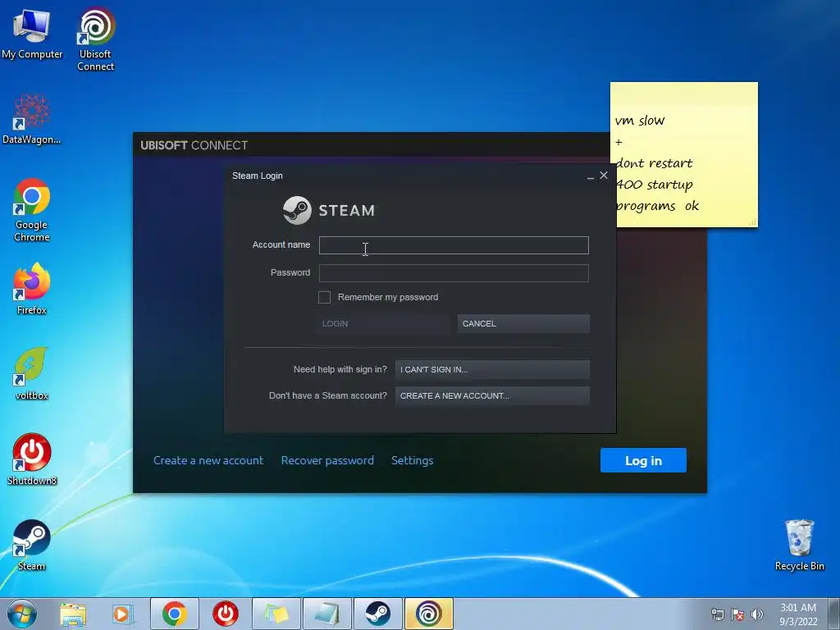840x630 pixels.
Task: Switch to Steam in the taskbar
Action: coord(378,614)
